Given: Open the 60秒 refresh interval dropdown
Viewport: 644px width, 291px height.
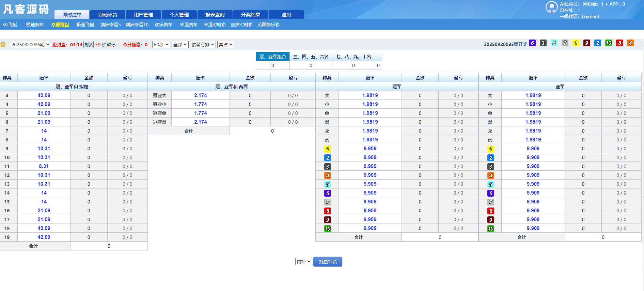Looking at the screenshot, I should 161,45.
